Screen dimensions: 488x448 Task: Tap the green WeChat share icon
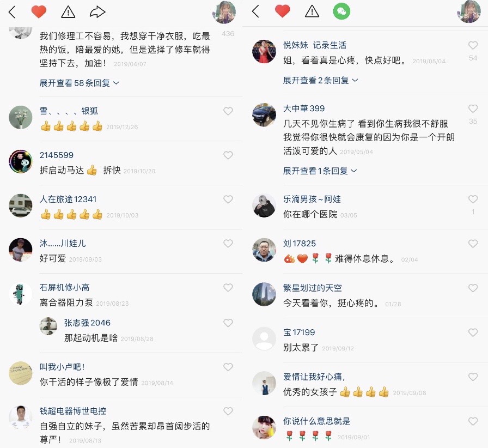click(x=341, y=11)
